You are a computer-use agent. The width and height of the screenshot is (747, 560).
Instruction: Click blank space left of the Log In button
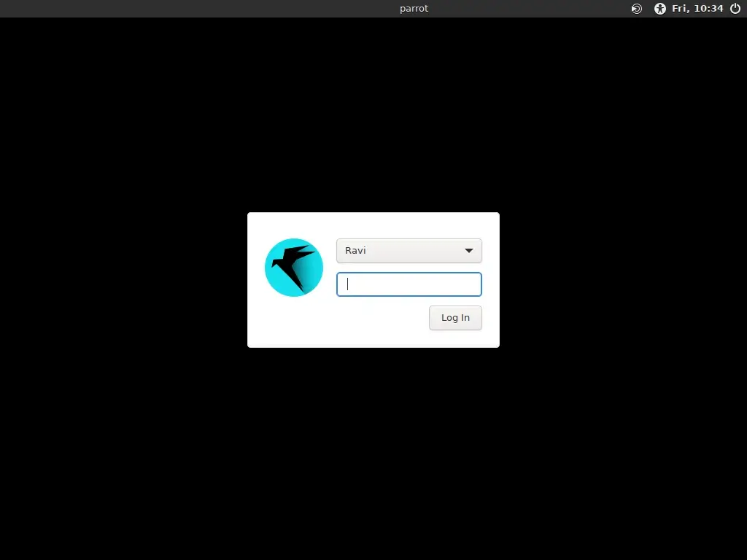[x=379, y=318]
